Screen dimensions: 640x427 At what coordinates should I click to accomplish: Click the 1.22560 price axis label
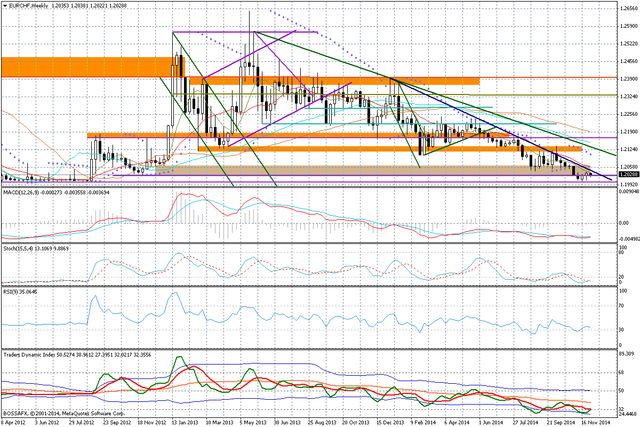click(629, 114)
